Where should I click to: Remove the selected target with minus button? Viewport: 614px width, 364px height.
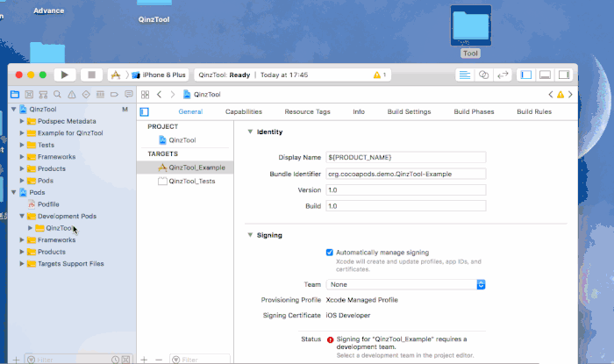[x=159, y=360]
